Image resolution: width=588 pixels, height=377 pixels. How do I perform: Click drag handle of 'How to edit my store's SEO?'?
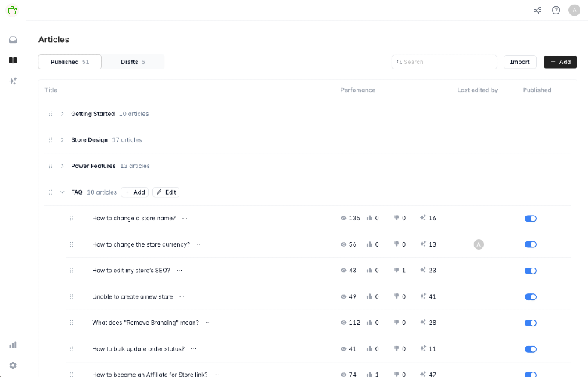pyautogui.click(x=72, y=271)
